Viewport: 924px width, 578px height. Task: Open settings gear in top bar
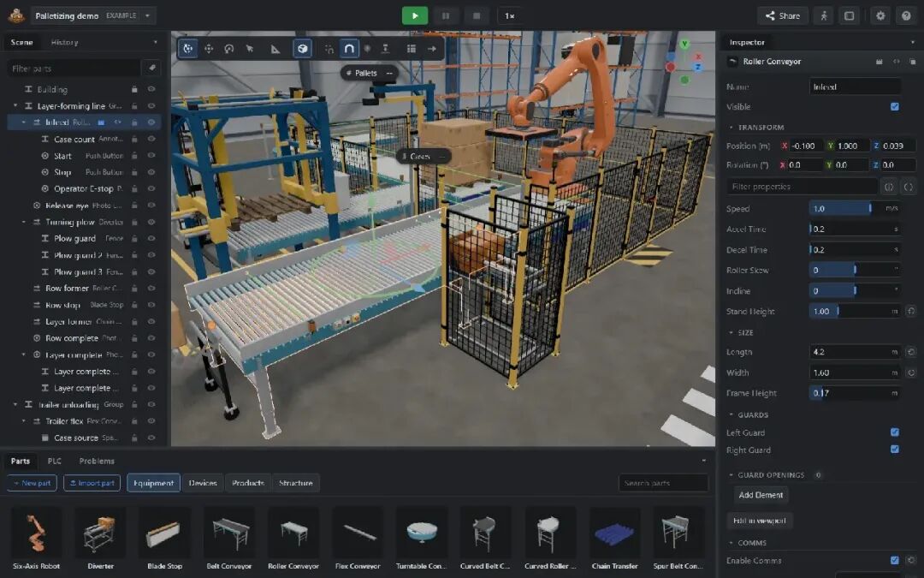point(880,16)
